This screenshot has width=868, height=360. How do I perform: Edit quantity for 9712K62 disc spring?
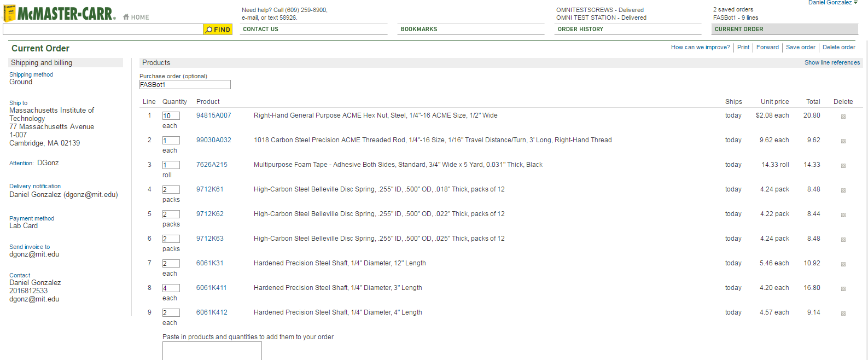click(x=171, y=214)
